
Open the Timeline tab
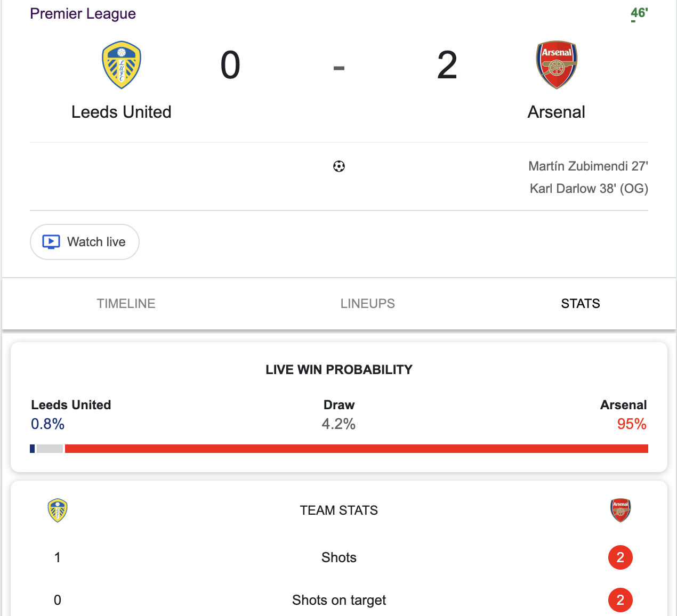126,304
